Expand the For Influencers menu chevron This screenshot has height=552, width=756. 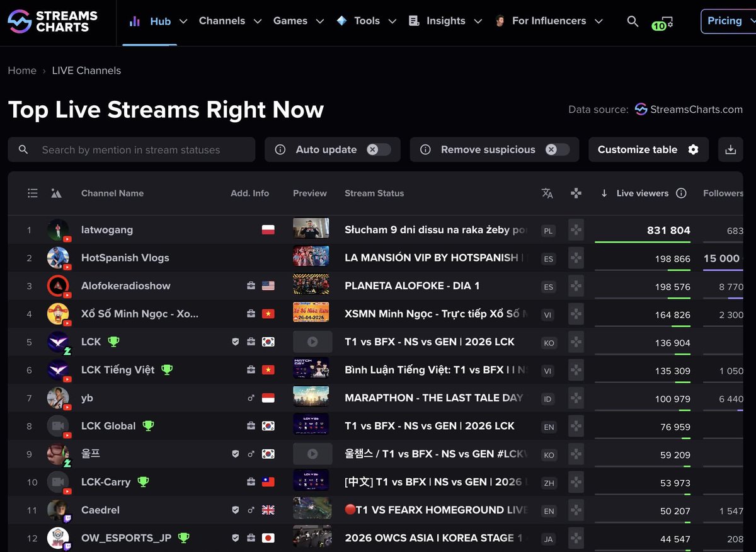598,21
